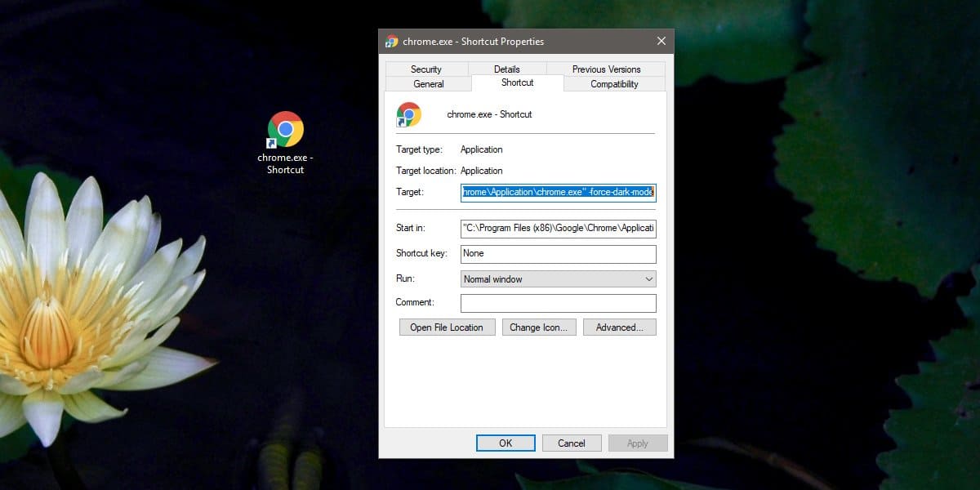Click the 'chrome.exe - Shortcut' label under the desktop icon
This screenshot has width=980, height=490.
pos(286,164)
